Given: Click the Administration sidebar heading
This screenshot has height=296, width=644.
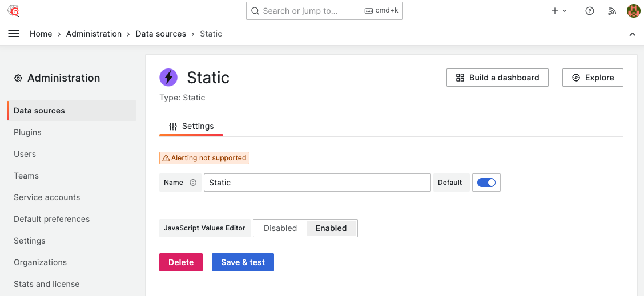Looking at the screenshot, I should point(64,78).
